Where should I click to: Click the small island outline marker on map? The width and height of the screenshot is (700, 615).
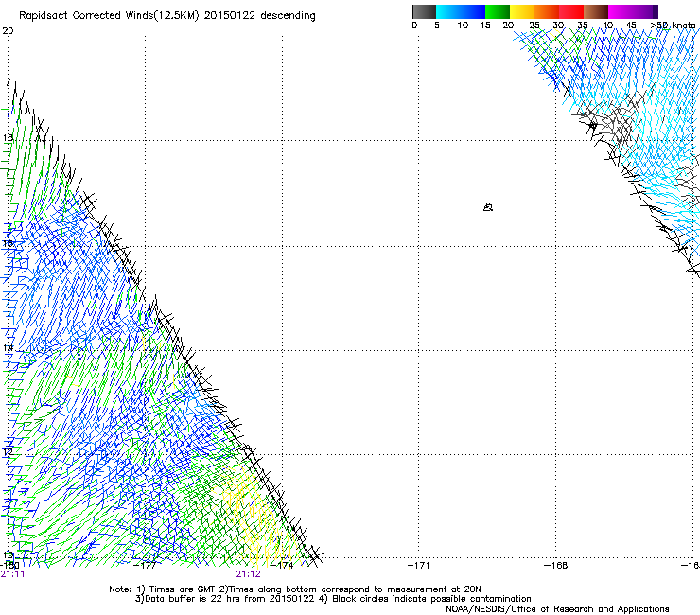[x=488, y=207]
